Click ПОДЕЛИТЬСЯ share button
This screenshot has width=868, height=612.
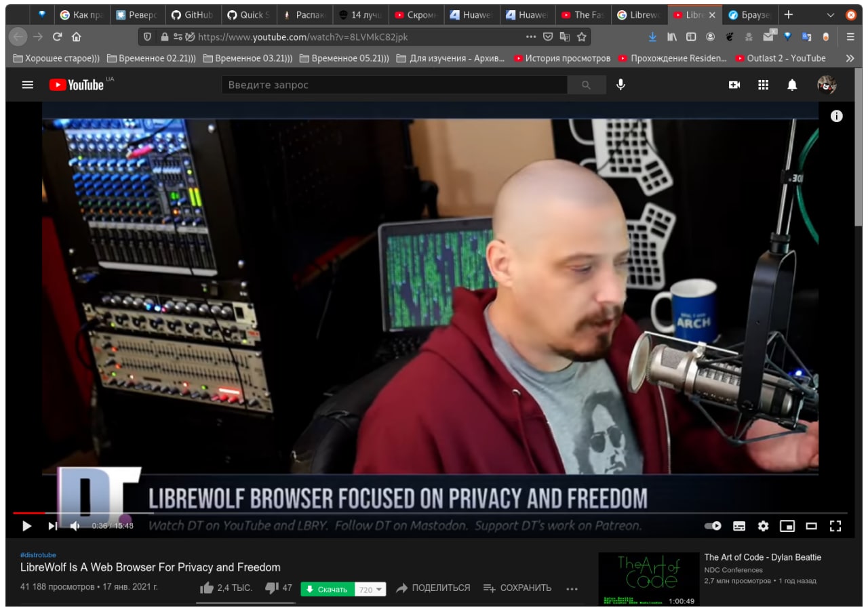433,588
